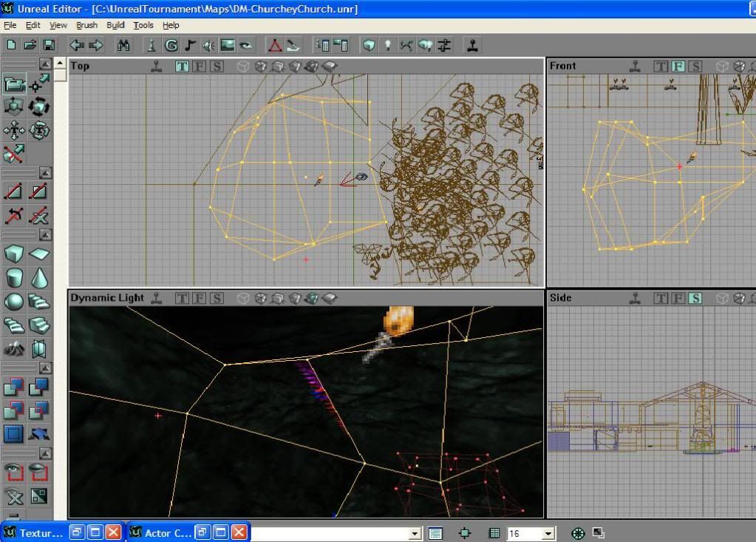
Task: Redo action with right arrow icon
Action: [x=96, y=45]
